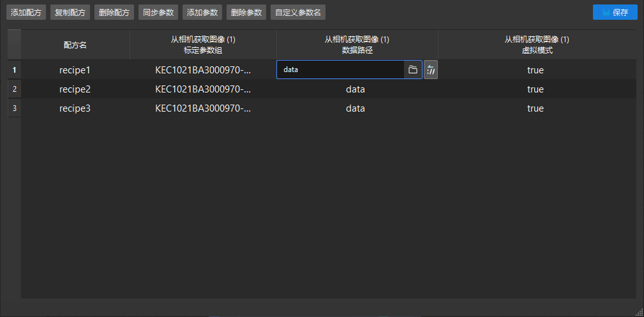Select recipe3 calibration parameter group cell
This screenshot has height=317, width=644.
(203, 108)
